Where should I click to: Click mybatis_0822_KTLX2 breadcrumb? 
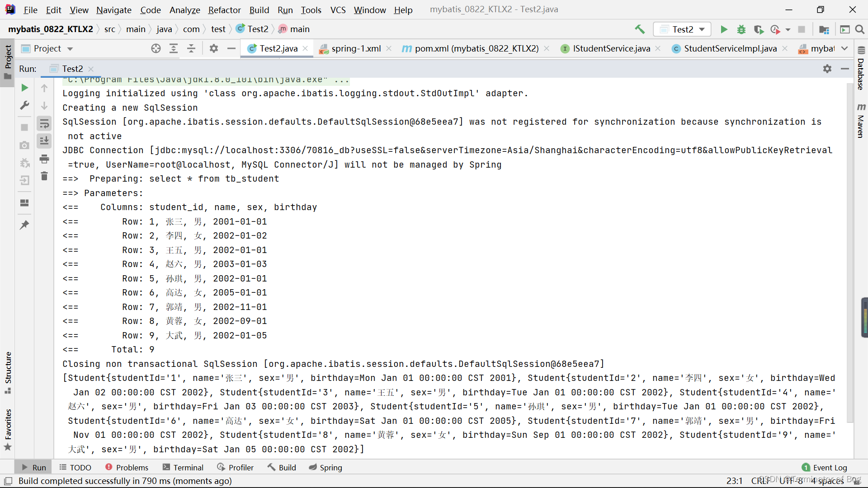point(51,29)
